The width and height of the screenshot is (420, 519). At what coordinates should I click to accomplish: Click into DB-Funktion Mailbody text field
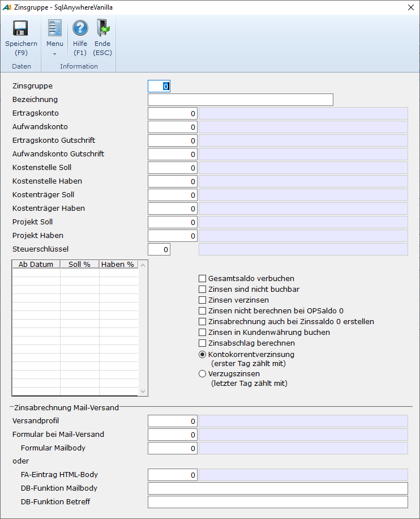point(278,488)
